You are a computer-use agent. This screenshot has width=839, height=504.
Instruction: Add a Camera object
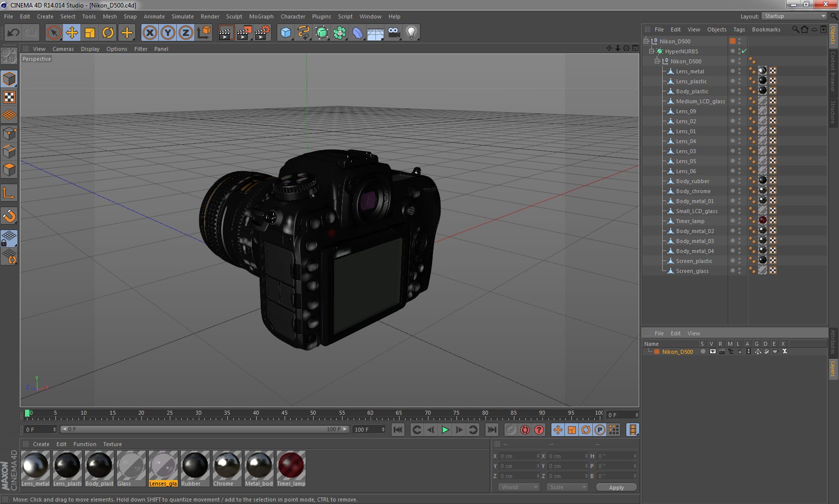(394, 33)
